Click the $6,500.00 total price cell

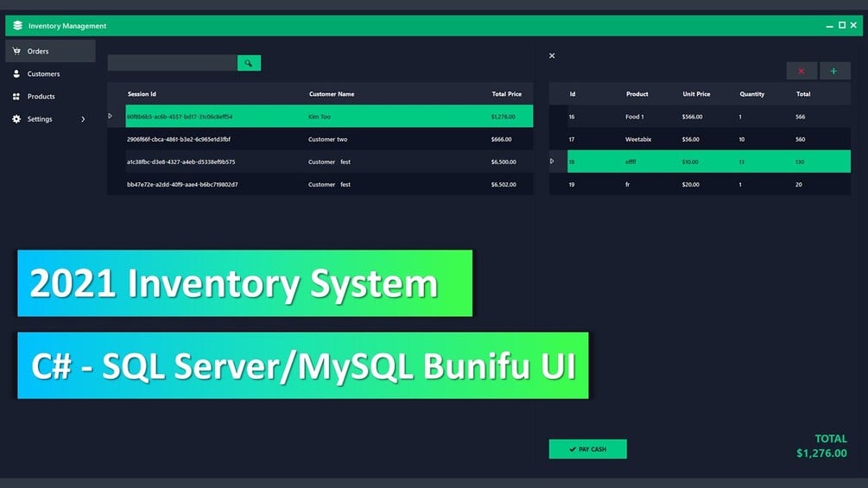tap(504, 162)
